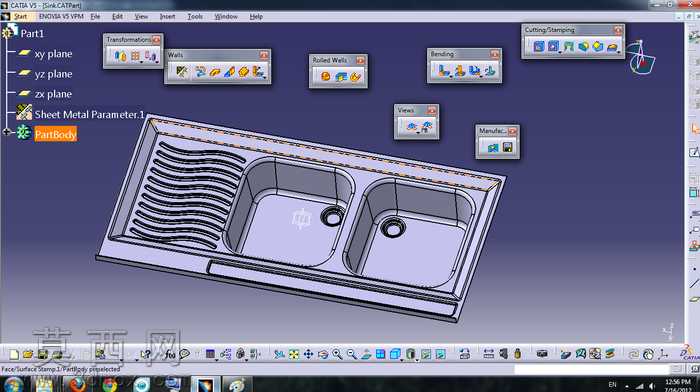Screen dimensions: 700x392
Task: Select the Wall tool in Walls toolbar
Action: click(x=215, y=71)
